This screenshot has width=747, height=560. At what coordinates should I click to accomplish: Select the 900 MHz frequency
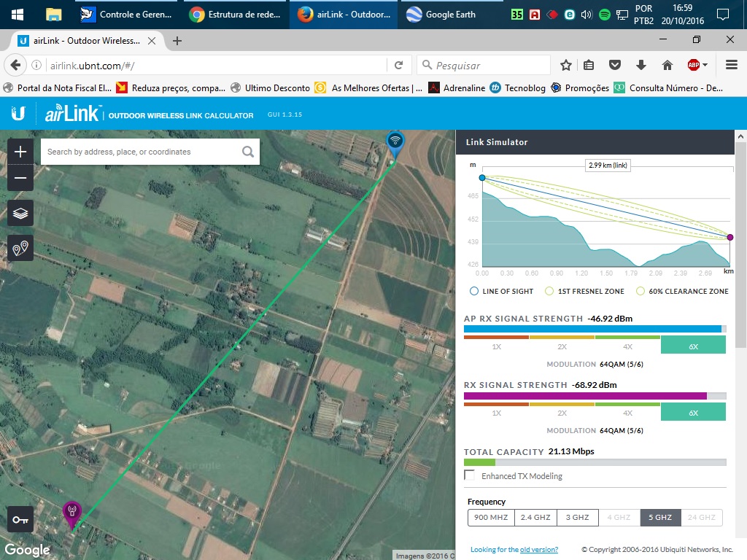(x=491, y=517)
